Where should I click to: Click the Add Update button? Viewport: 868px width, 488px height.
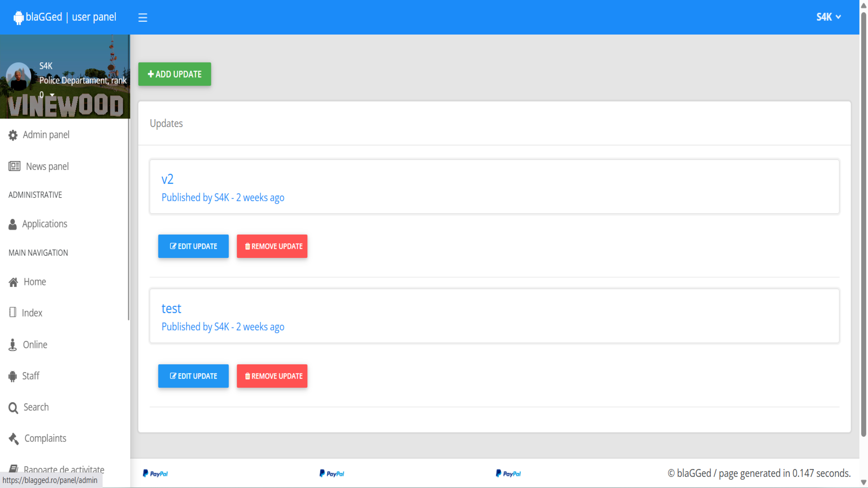click(x=175, y=74)
